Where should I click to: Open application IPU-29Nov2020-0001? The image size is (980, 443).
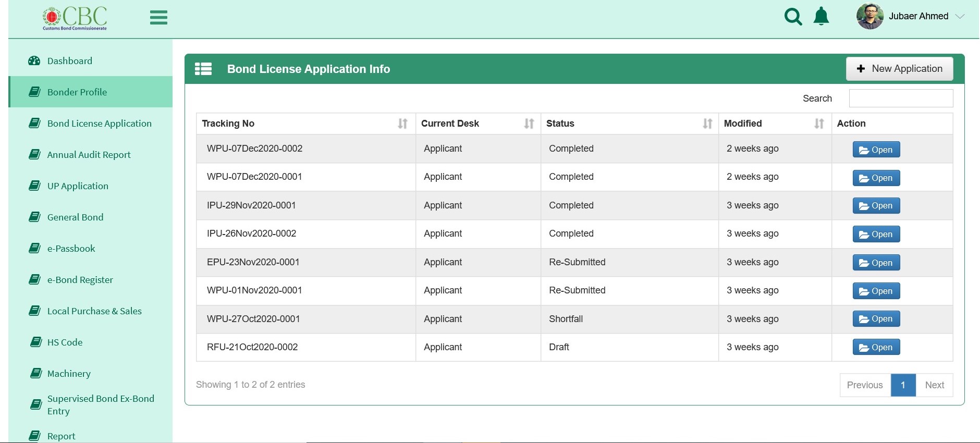pos(876,206)
